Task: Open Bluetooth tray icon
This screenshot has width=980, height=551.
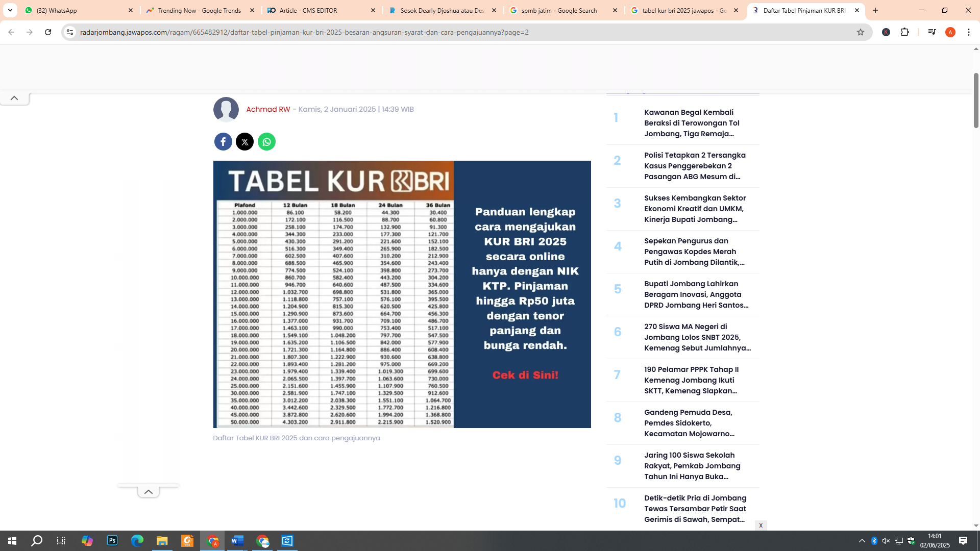Action: coord(874,541)
